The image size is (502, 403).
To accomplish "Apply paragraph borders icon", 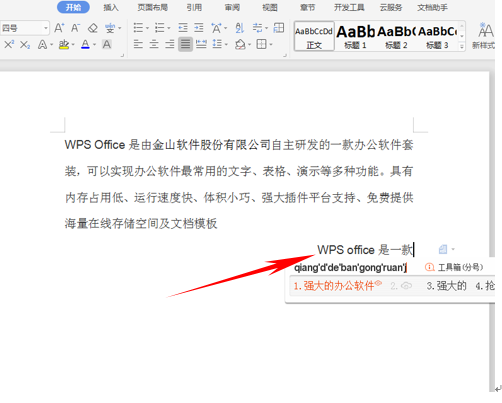I will 262,44.
